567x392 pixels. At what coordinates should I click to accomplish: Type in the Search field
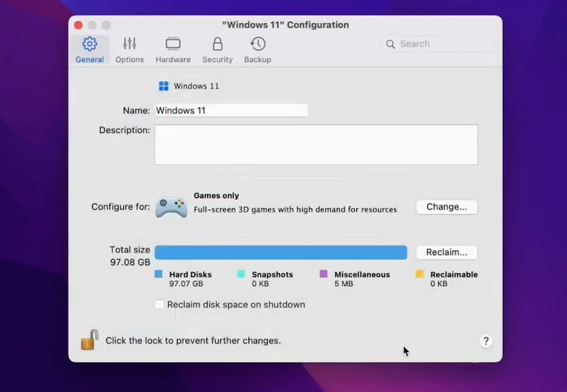tap(443, 44)
